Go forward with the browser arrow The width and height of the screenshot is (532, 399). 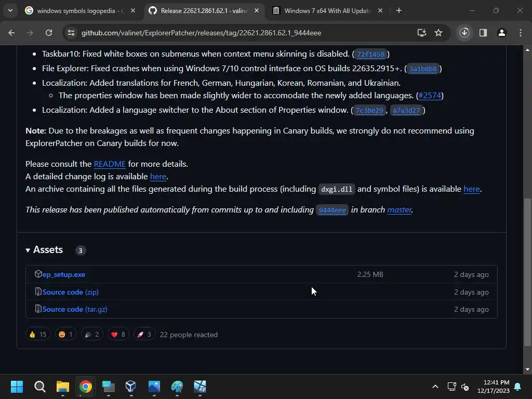(x=30, y=33)
